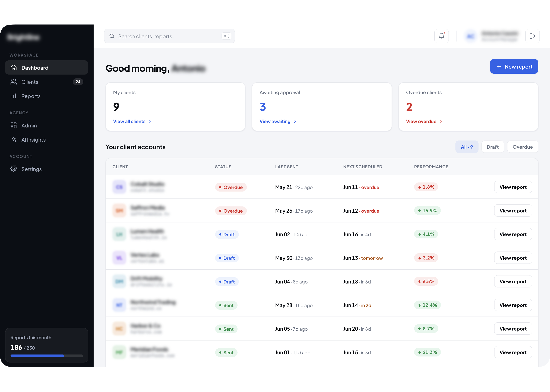Click the blue avatar in Jun 14 row
This screenshot has width=550, height=392.
119,305
